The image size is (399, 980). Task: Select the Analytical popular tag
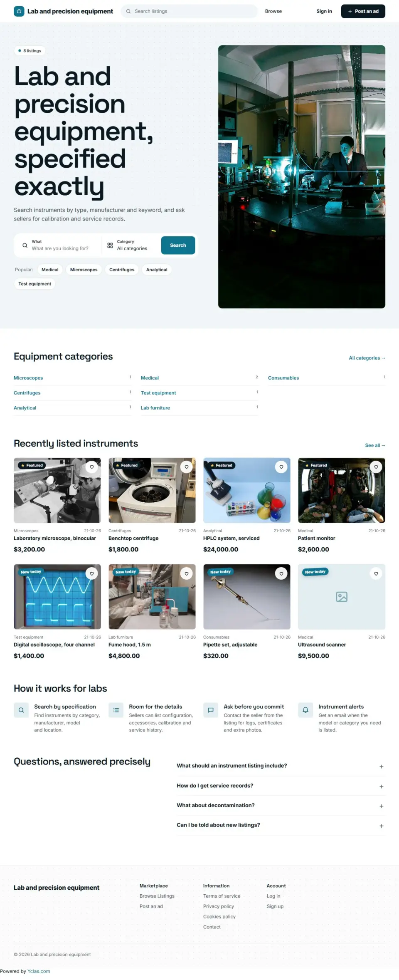157,270
